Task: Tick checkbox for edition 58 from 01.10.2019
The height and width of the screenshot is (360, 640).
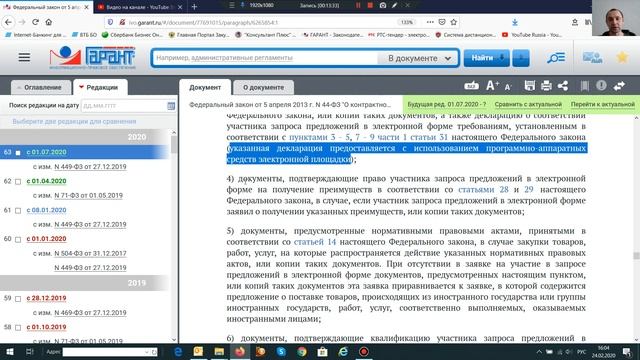Action: pos(18,327)
